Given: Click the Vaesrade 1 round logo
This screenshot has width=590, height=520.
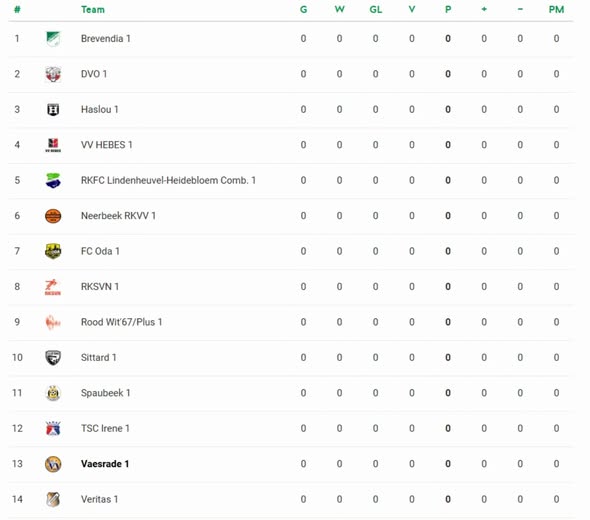Looking at the screenshot, I should [53, 464].
